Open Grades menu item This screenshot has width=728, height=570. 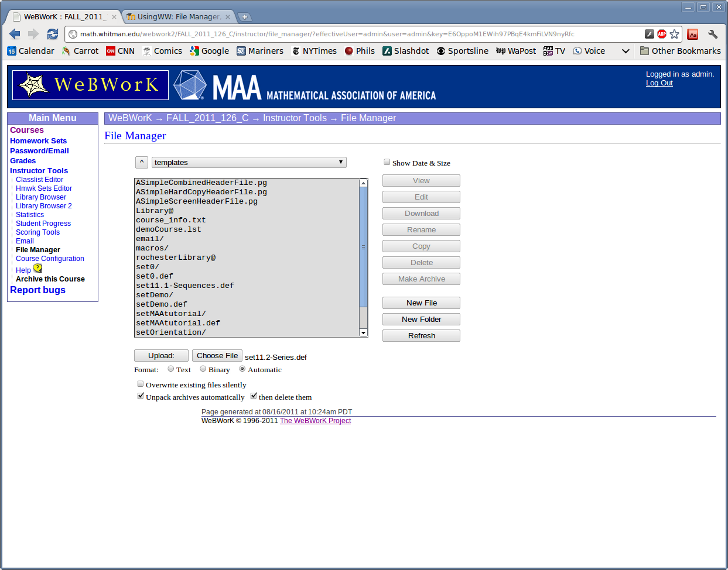(x=23, y=160)
